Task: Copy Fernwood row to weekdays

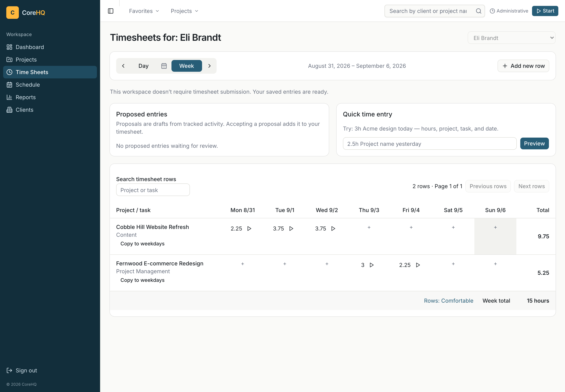Action: click(142, 280)
